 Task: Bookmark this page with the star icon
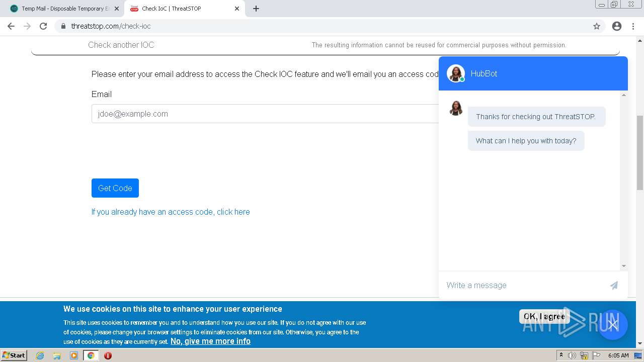597,26
